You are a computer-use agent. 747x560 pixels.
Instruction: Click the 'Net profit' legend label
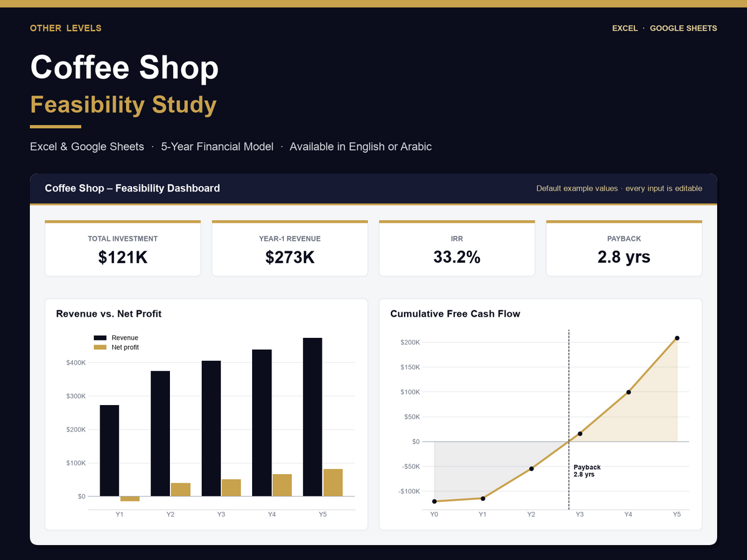[x=125, y=347]
